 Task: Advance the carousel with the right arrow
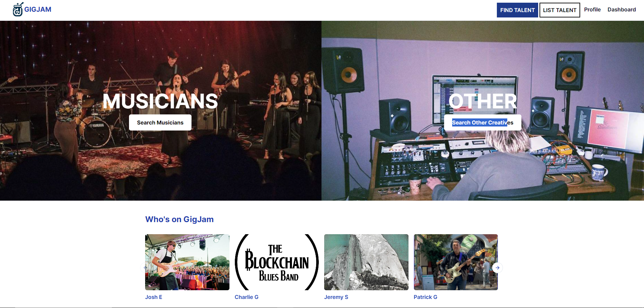click(x=498, y=268)
